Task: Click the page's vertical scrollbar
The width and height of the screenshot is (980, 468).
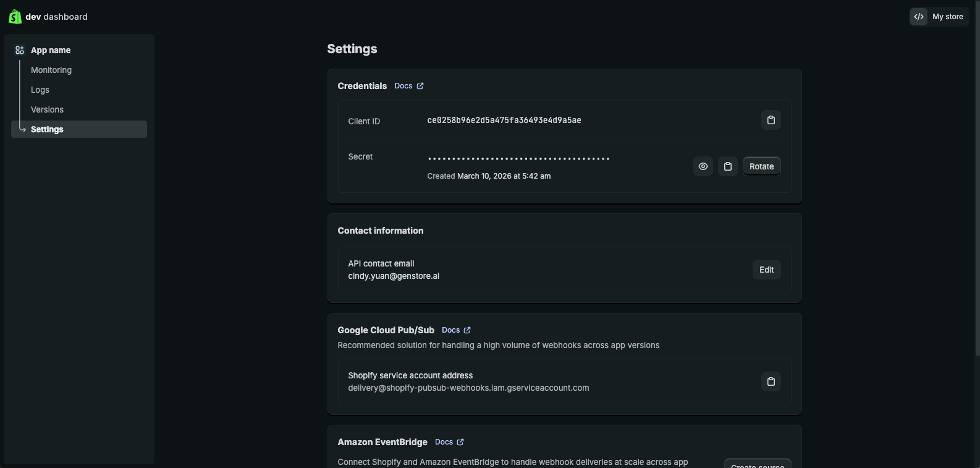Action: click(x=977, y=179)
